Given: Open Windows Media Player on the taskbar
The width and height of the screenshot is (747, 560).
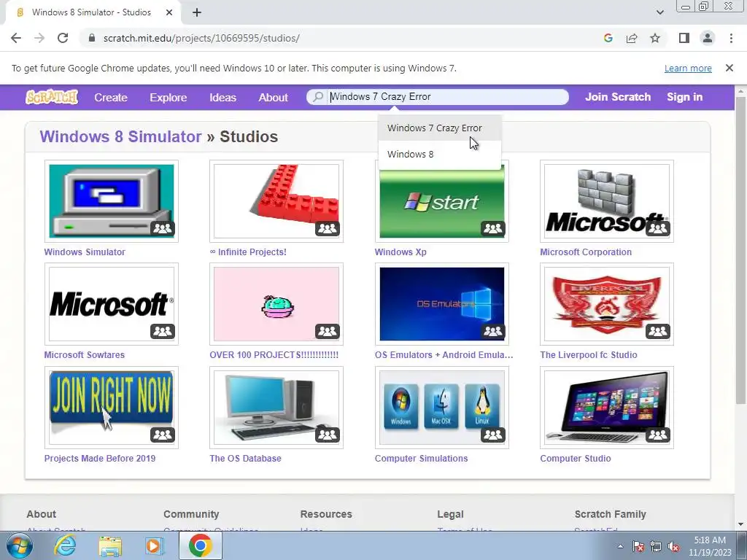Looking at the screenshot, I should click(x=154, y=545).
